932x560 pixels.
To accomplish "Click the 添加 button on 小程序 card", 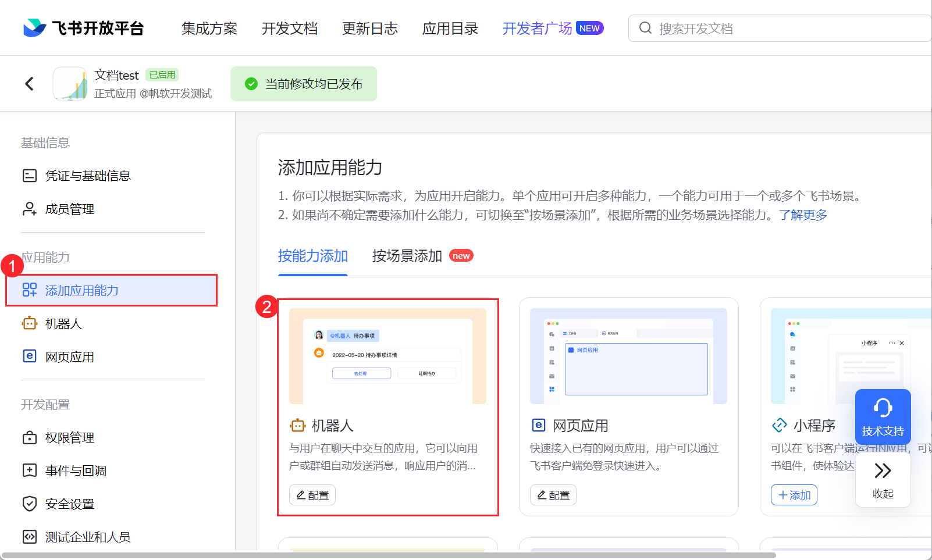I will 794,495.
